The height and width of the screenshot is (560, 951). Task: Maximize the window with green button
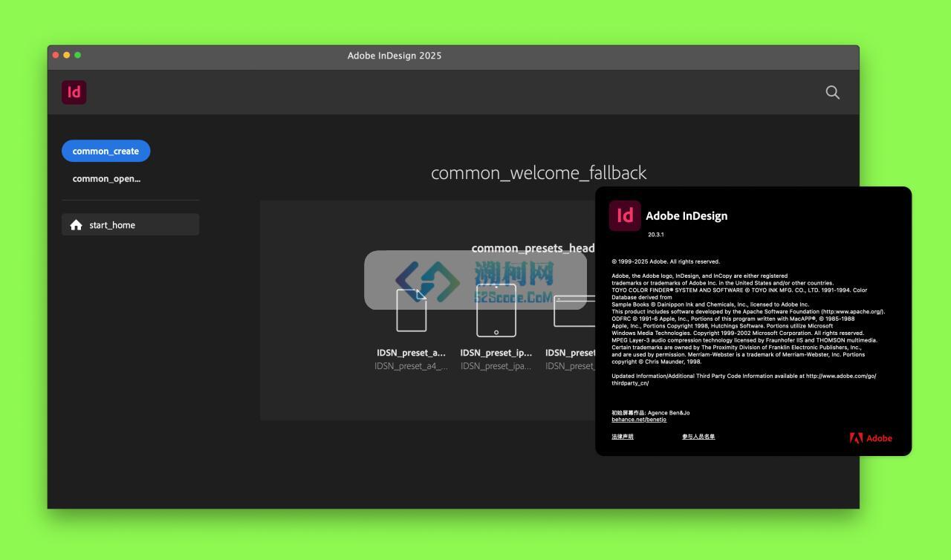78,55
